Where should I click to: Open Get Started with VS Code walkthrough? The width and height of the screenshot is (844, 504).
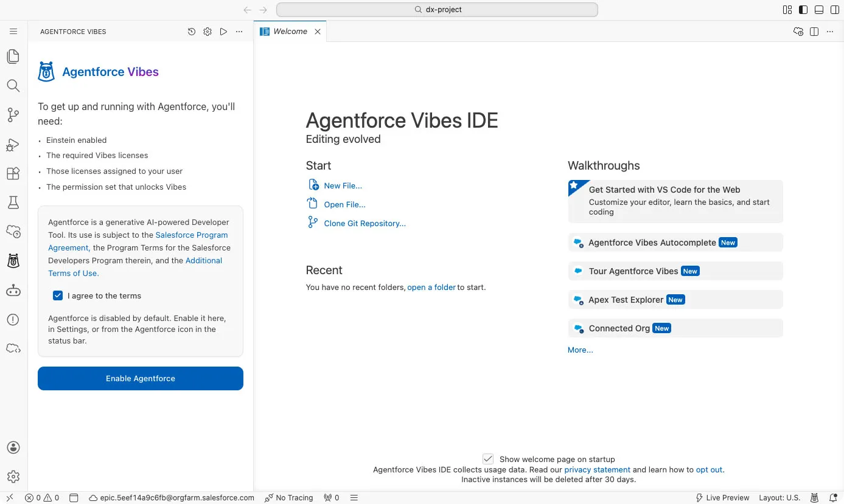coord(675,201)
